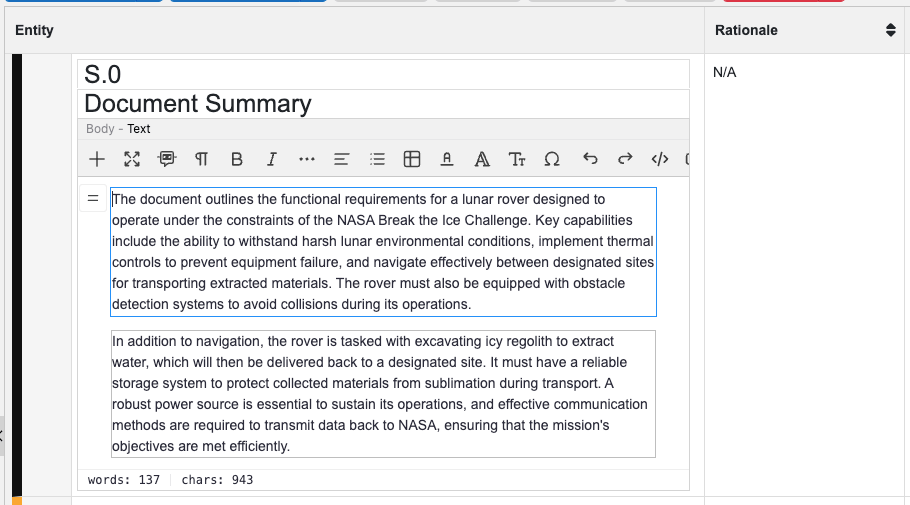910x505 pixels.
Task: Open the comment toolbar icon
Action: (167, 159)
